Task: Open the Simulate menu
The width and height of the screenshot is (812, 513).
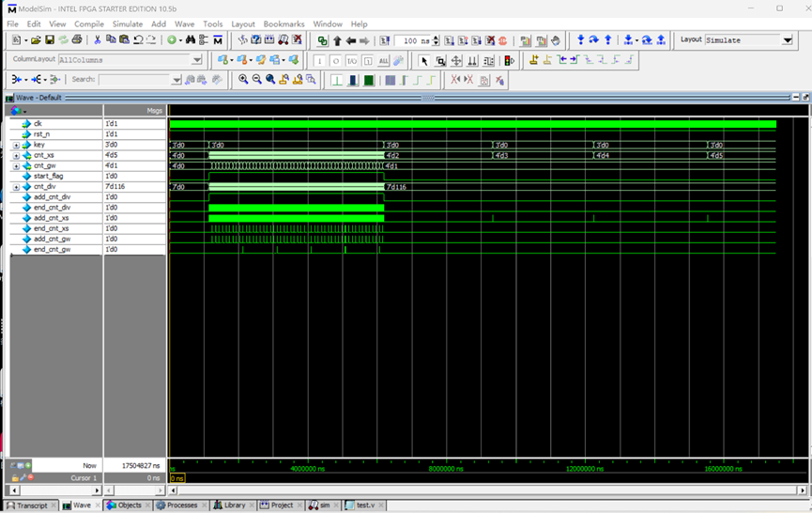Action: [x=128, y=23]
